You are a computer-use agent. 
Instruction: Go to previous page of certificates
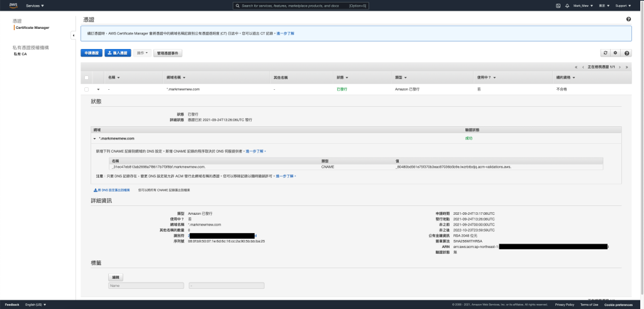(x=583, y=67)
